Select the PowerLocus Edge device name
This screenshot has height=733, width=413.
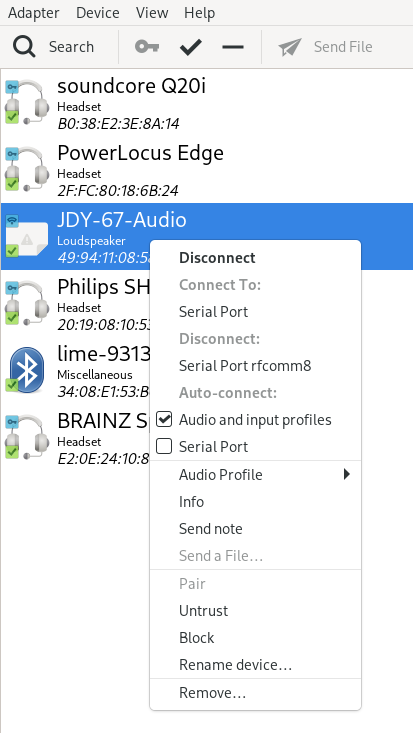140,153
